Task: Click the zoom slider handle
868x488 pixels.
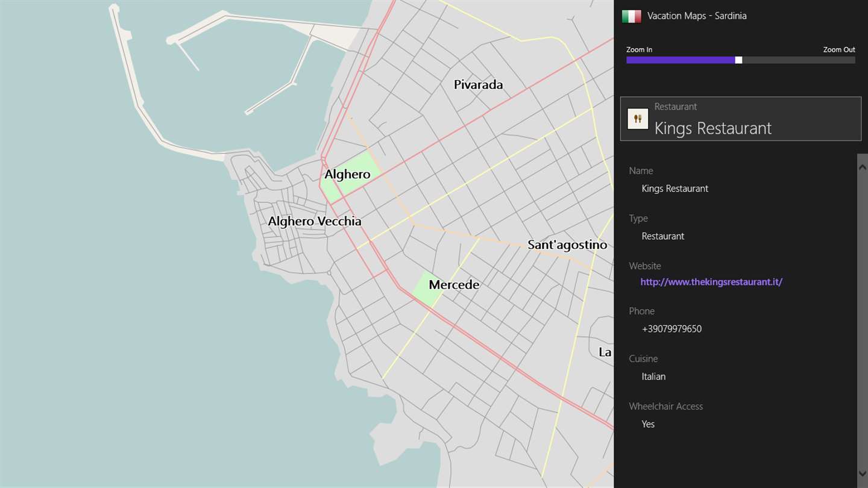Action: coord(738,60)
